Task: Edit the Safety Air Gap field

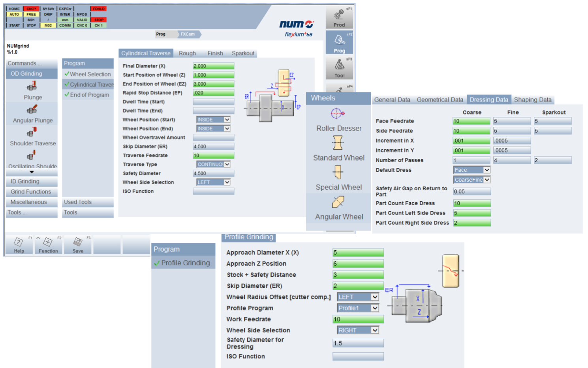Action: click(472, 192)
